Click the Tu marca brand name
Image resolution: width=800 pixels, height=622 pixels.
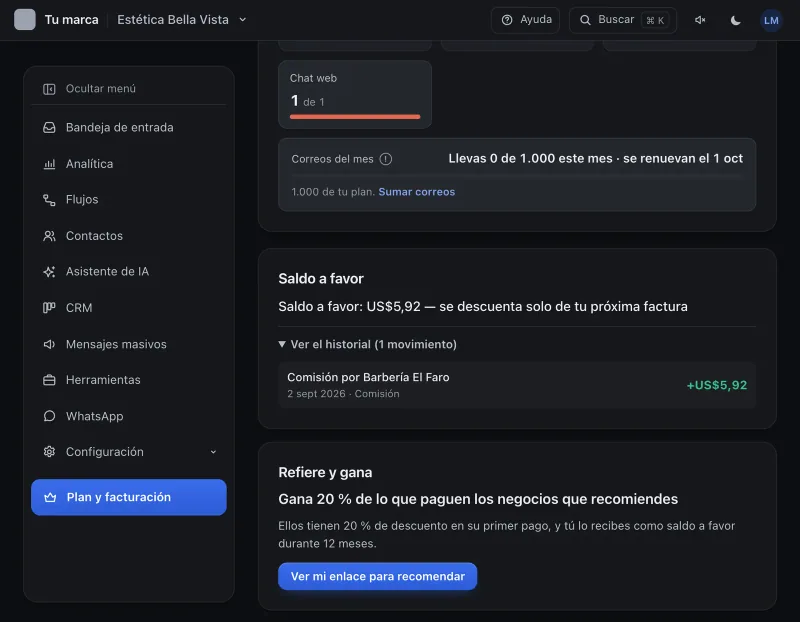click(71, 20)
